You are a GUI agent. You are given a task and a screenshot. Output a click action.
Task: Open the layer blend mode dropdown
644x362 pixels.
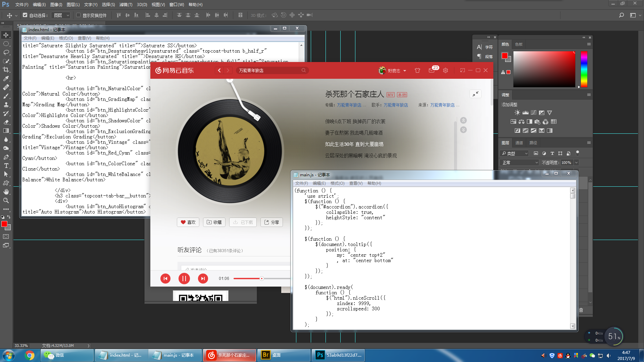[520, 163]
